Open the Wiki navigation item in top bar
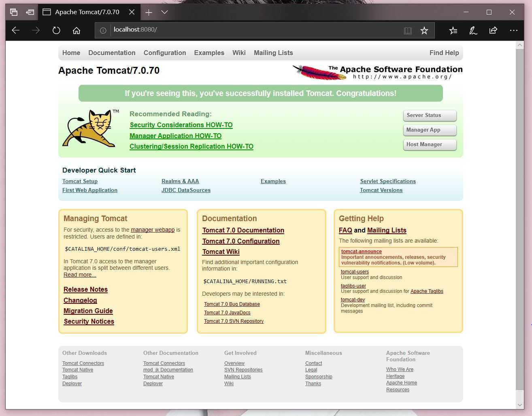Image resolution: width=532 pixels, height=416 pixels. [x=239, y=53]
